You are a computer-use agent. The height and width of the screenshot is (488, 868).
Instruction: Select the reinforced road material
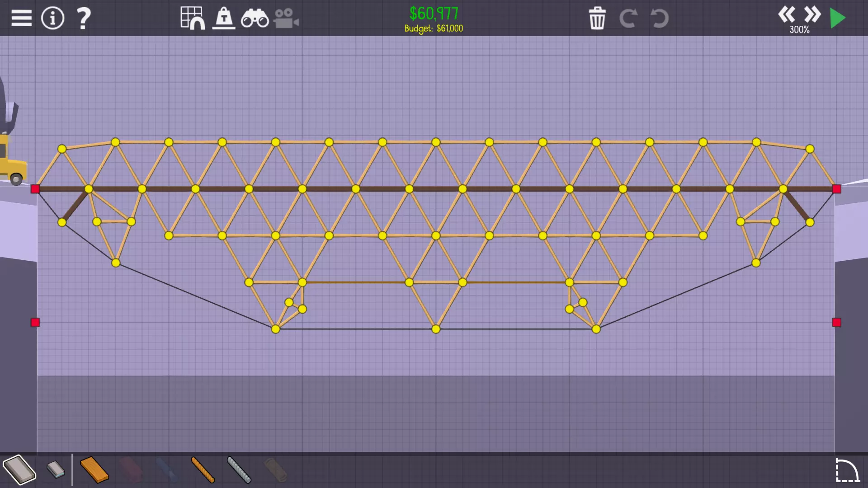[x=56, y=470]
